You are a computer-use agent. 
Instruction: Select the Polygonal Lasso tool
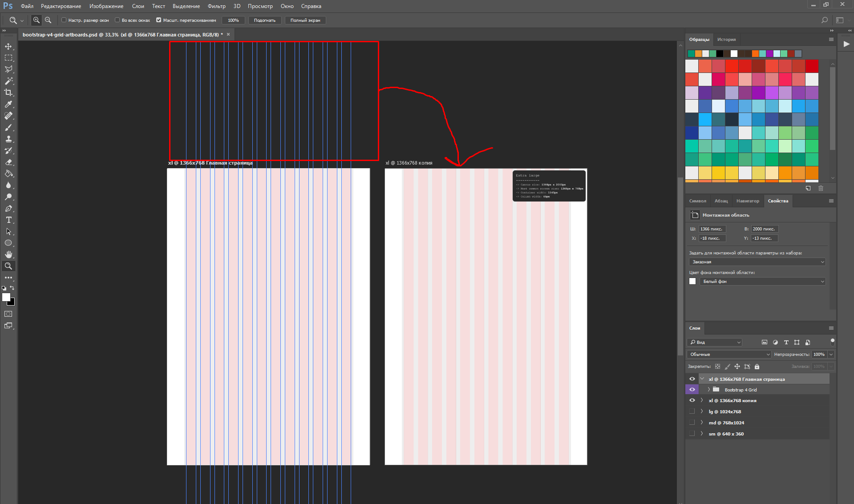pyautogui.click(x=8, y=69)
